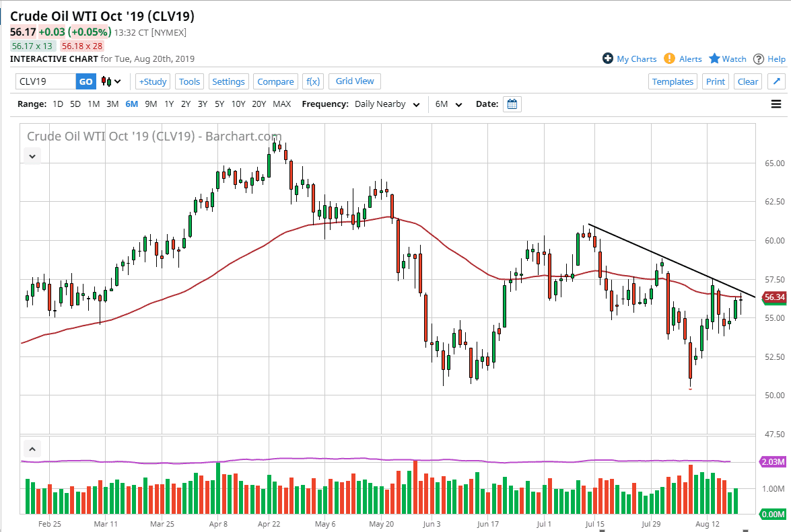The width and height of the screenshot is (791, 532).
Task: Open Alerts with the warning icon
Action: [x=670, y=59]
